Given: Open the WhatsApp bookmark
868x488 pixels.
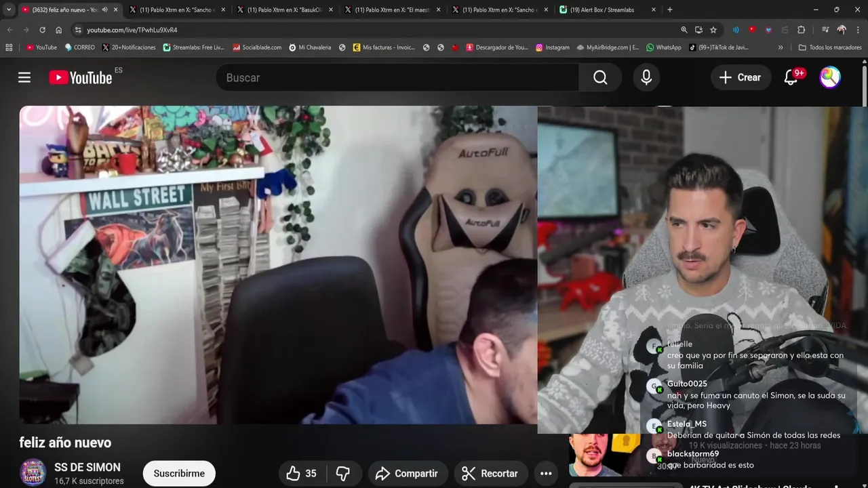Looking at the screenshot, I should (664, 47).
